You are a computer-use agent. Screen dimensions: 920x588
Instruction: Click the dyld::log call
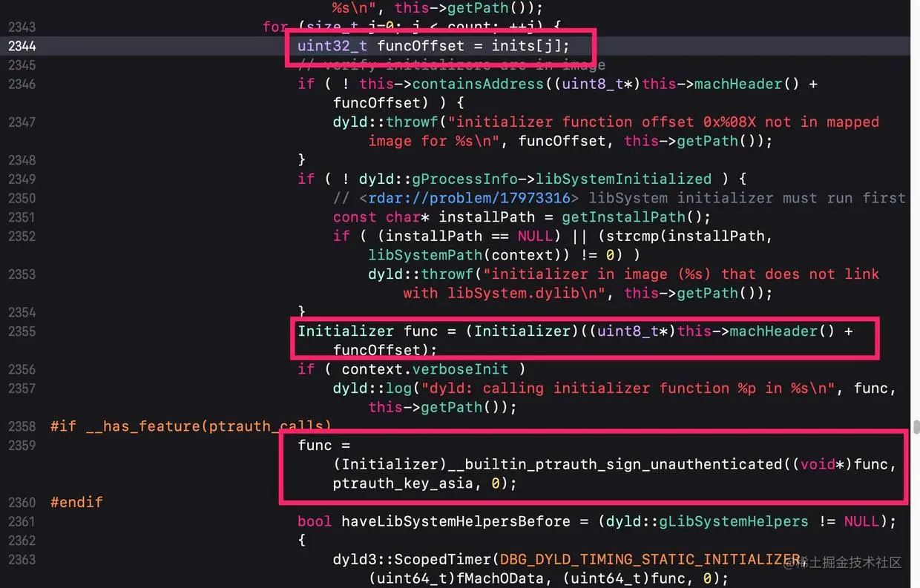372,388
